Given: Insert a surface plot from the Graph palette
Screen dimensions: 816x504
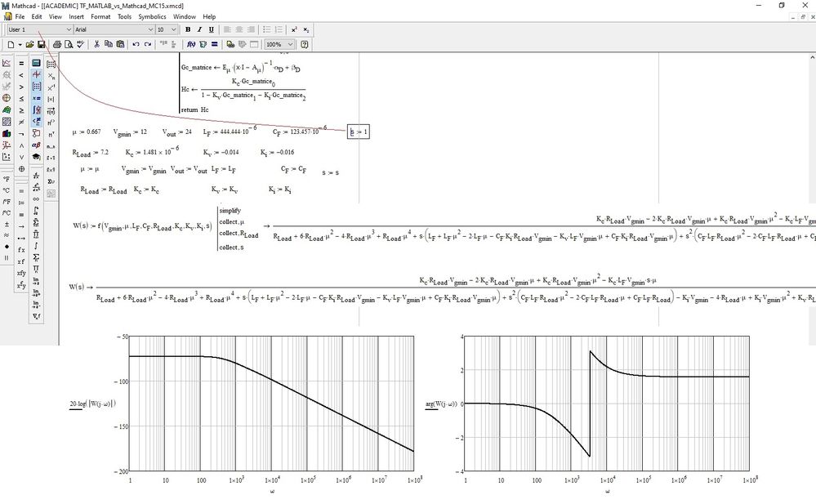Looking at the screenshot, I should pyautogui.click(x=7, y=109).
